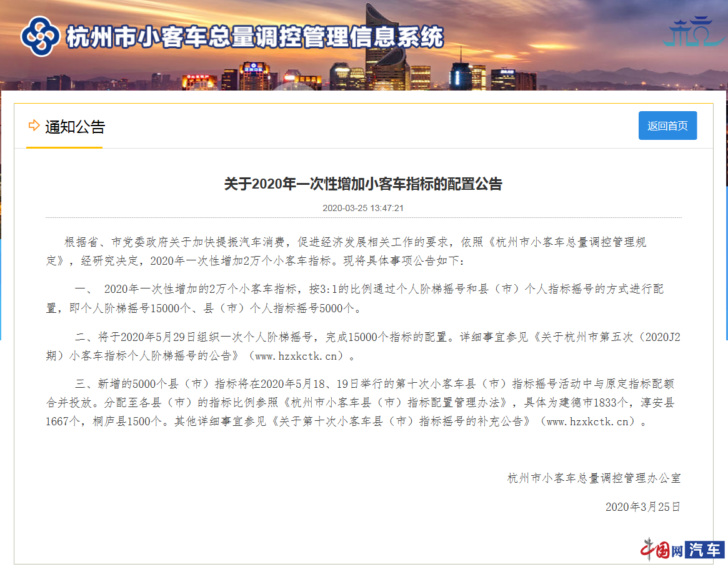
Task: Open the www.hzxkctk.cn link in section 三
Action: (591, 422)
